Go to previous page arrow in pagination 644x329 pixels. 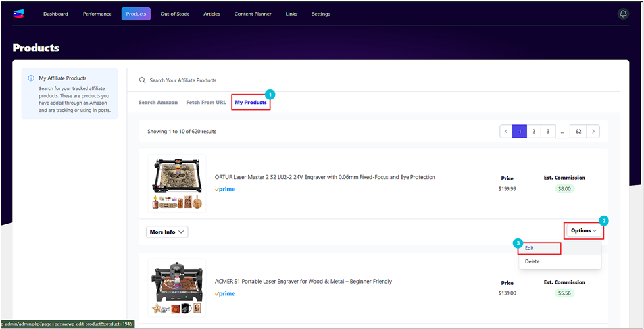[x=506, y=131]
